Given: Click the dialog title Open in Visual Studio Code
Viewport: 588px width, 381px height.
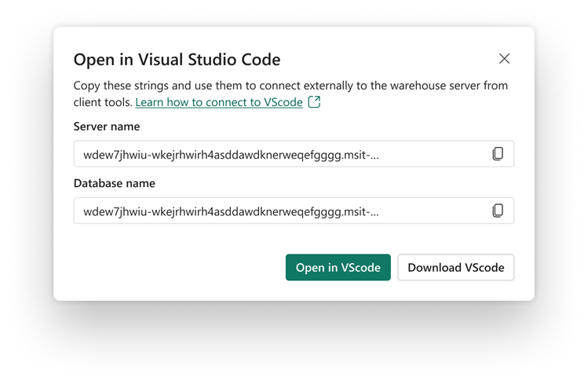Looking at the screenshot, I should pos(177,60).
